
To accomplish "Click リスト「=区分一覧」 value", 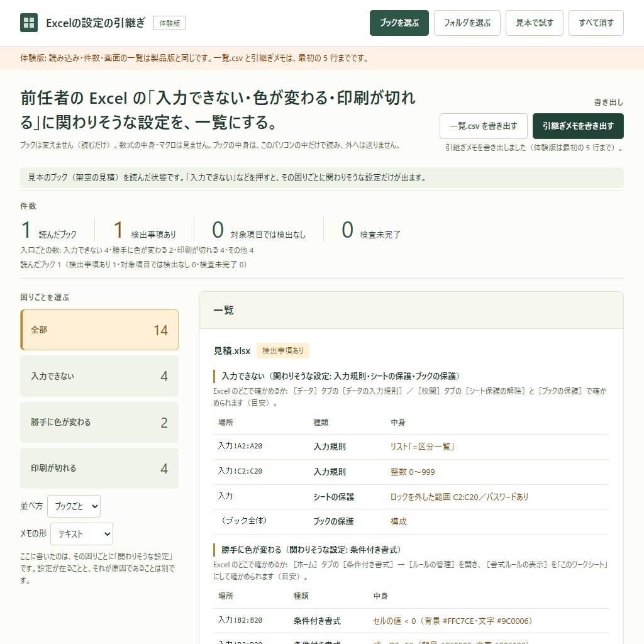I will 422,447.
